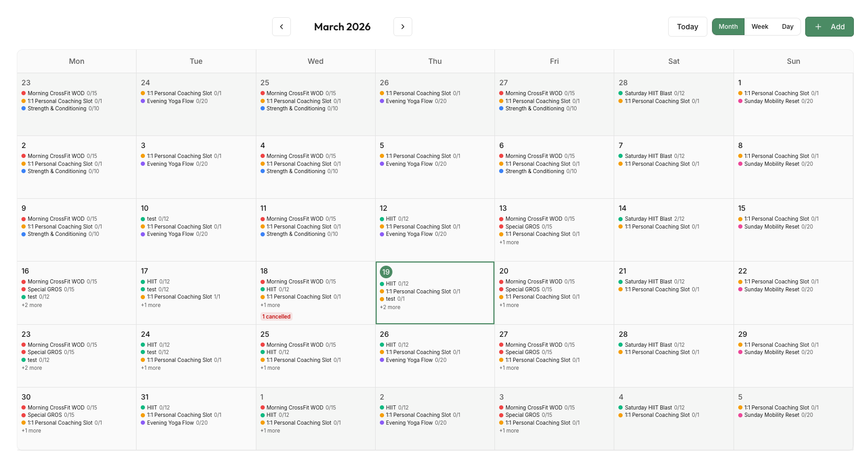Open the '1 cancelled' badge on the 18th
Image resolution: width=868 pixels, height=466 pixels.
coord(276,316)
